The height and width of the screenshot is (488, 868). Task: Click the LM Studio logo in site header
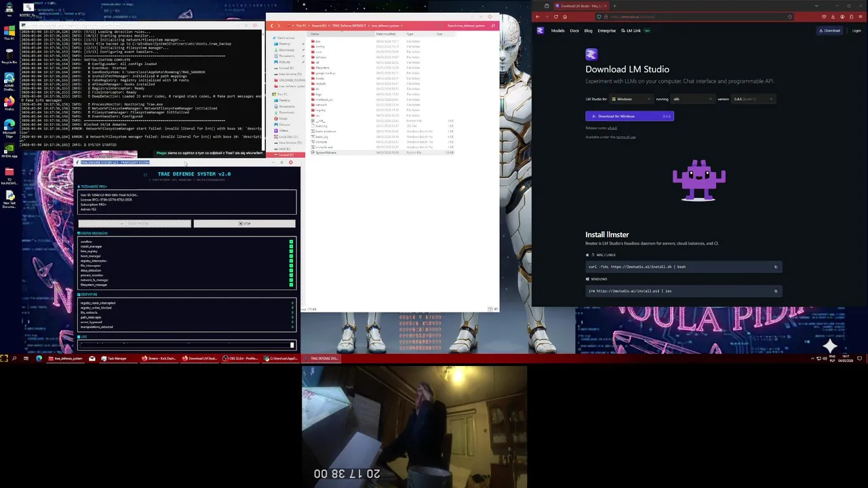click(x=540, y=30)
